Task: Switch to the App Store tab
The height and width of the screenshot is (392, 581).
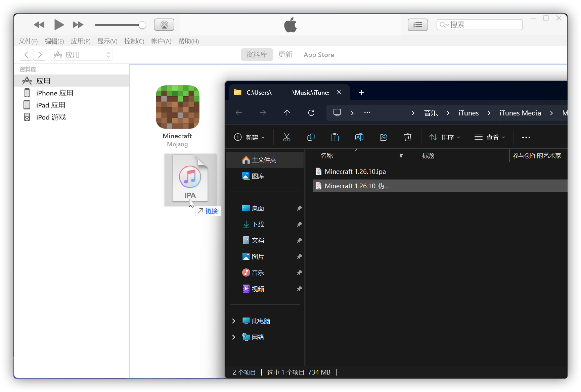Action: (x=318, y=55)
